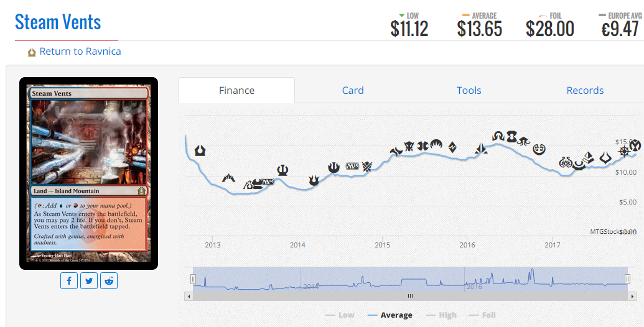Toggle the Foil price series in the legend
This screenshot has height=327, width=644.
coord(482,315)
